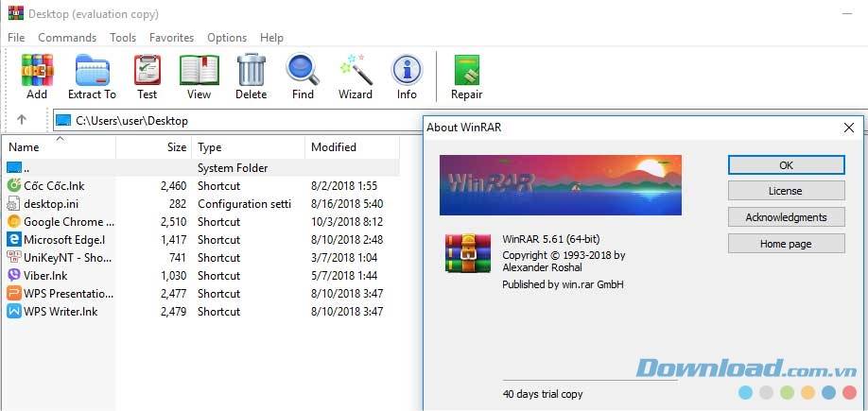The height and width of the screenshot is (411, 868).
Task: Click the WinRAR books icon in About dialog
Action: (468, 253)
